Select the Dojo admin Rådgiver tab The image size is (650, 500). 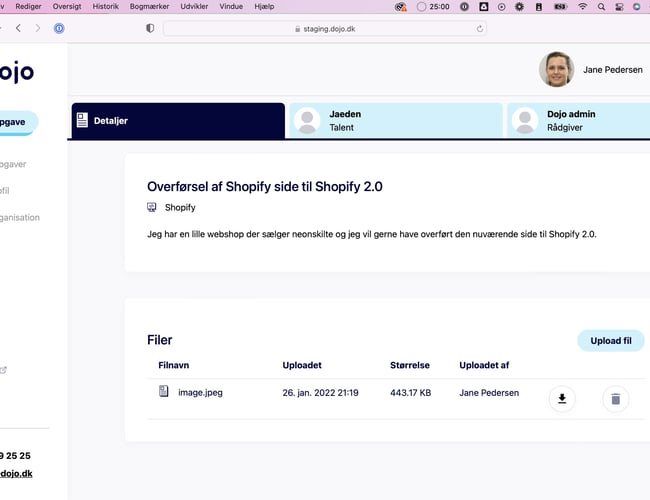point(578,120)
